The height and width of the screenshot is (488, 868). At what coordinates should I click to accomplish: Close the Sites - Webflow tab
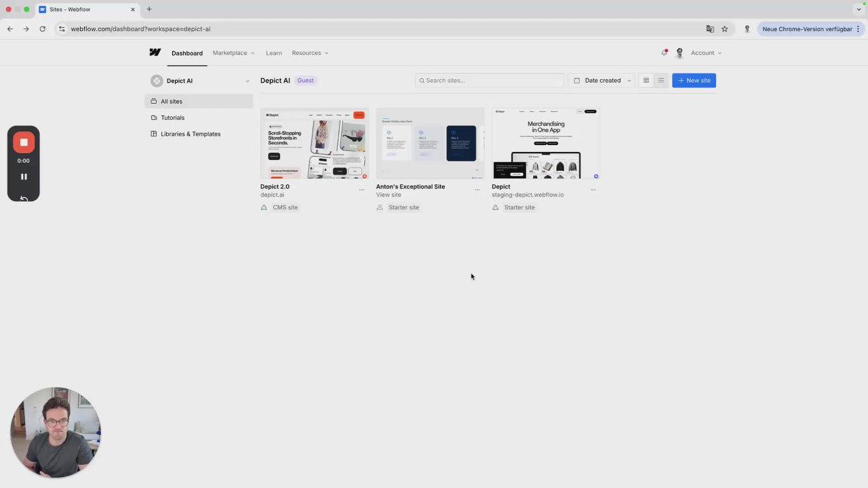click(133, 9)
